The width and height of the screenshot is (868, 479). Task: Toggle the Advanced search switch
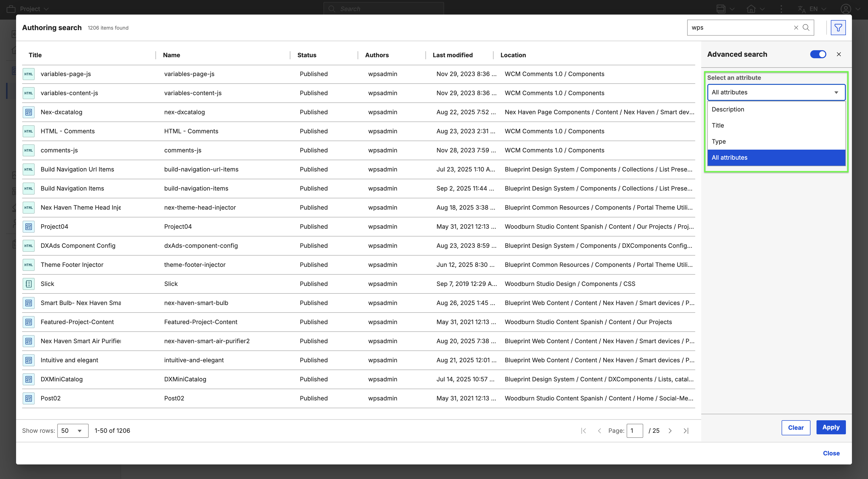(818, 54)
